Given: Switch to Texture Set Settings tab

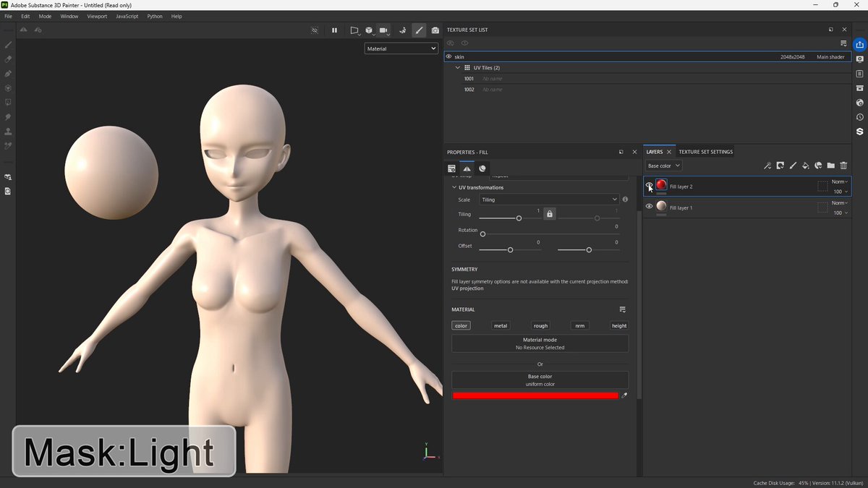Looking at the screenshot, I should 705,152.
